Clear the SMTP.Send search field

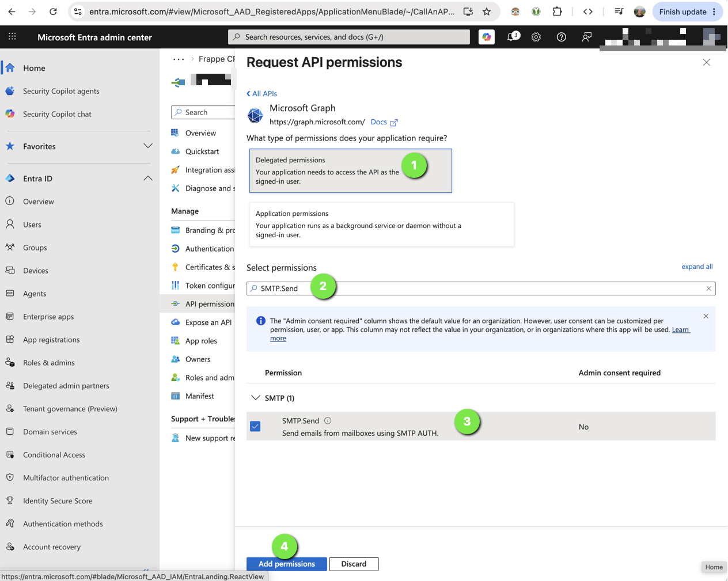(709, 288)
